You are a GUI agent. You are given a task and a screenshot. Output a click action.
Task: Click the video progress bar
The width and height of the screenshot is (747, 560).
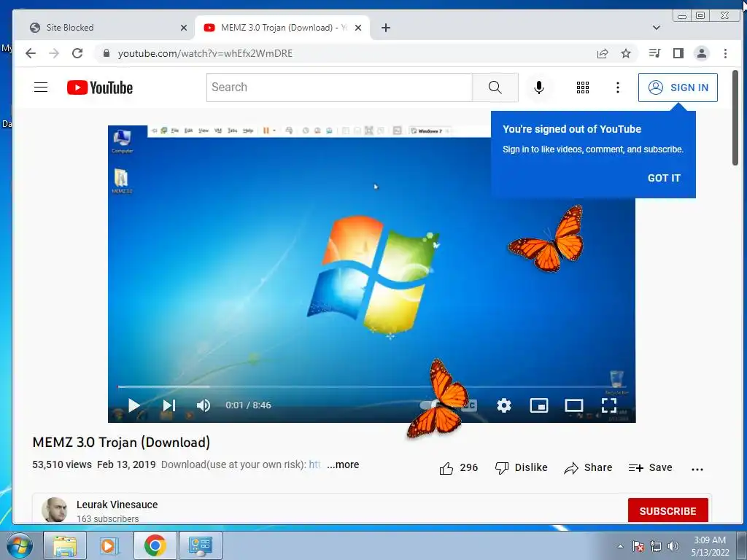click(x=371, y=386)
